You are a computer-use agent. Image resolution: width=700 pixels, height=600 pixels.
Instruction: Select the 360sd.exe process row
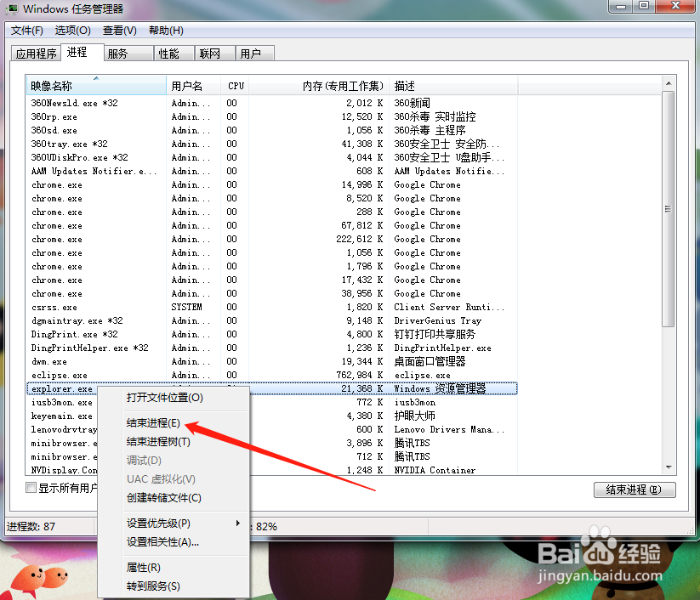click(272, 130)
